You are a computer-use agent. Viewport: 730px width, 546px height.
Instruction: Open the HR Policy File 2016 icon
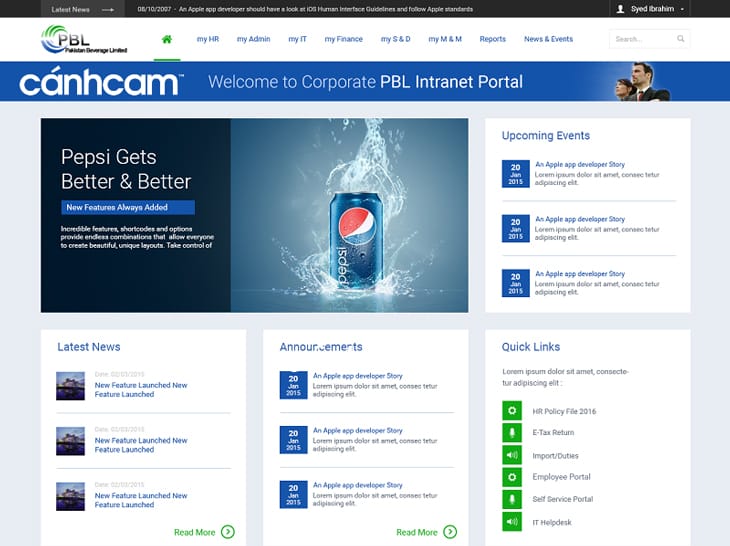click(x=512, y=411)
